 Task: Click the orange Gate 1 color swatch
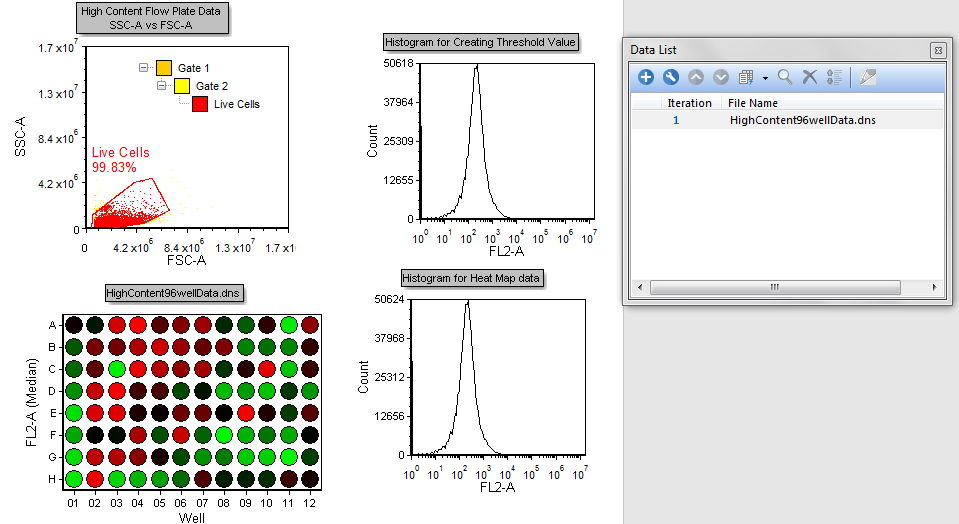[x=164, y=68]
